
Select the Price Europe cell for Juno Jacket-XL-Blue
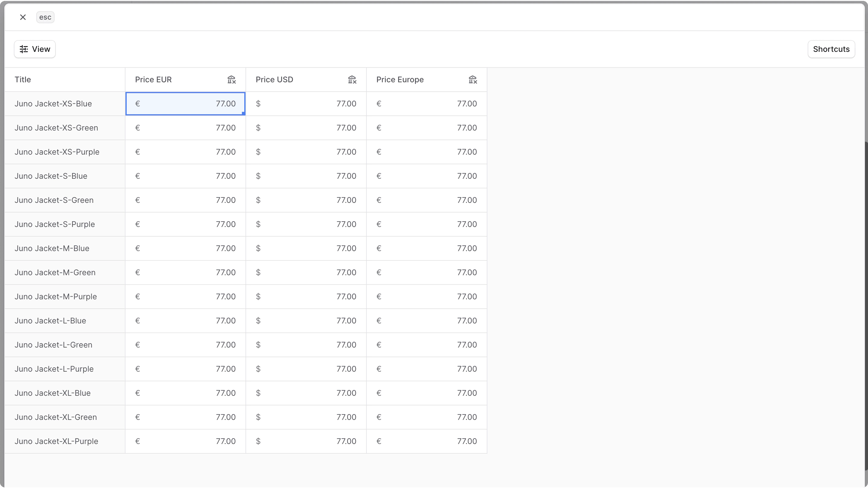point(426,393)
